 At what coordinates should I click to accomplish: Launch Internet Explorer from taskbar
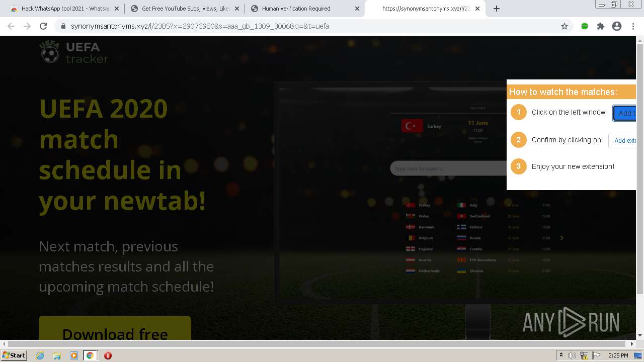(x=40, y=355)
